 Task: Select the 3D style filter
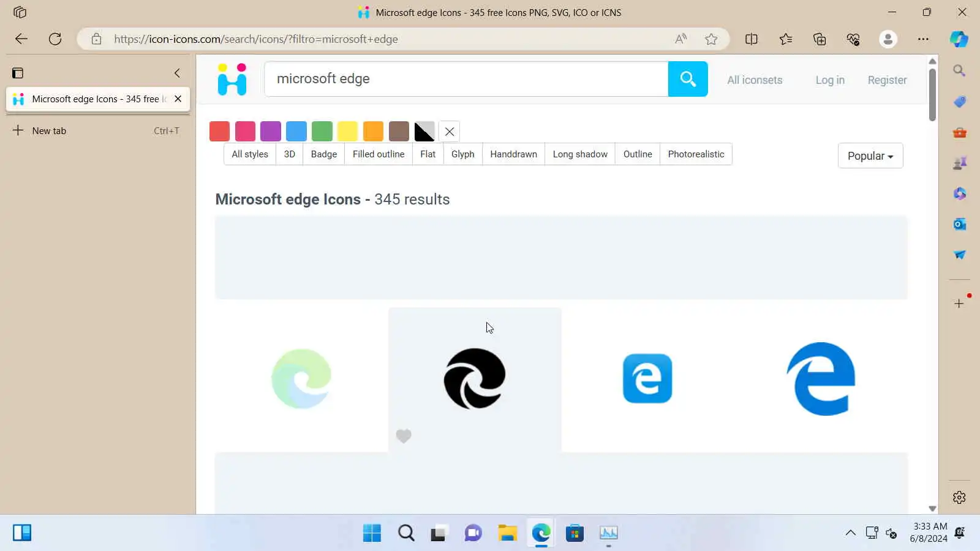pos(290,154)
